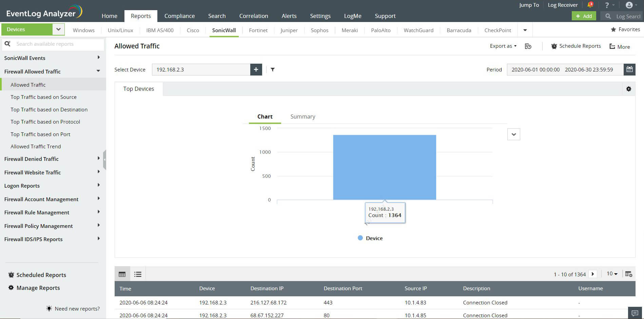
Task: Collapse the sidebar using the handle
Action: coord(104,159)
